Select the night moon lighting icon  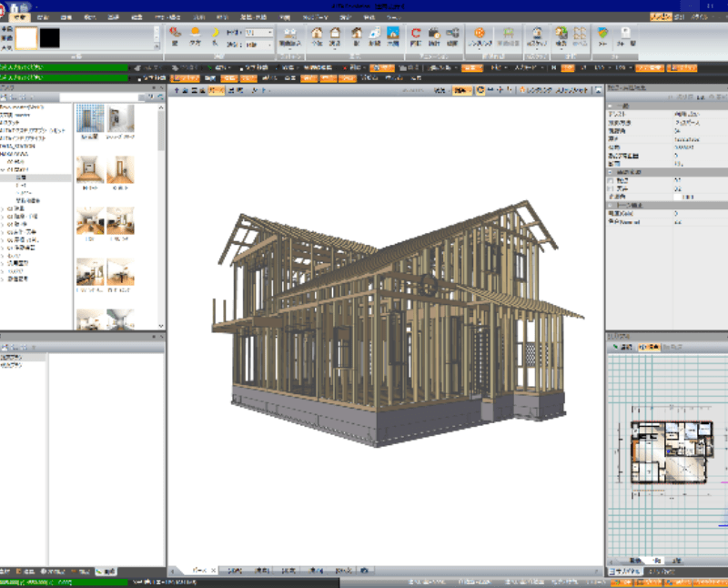click(215, 34)
